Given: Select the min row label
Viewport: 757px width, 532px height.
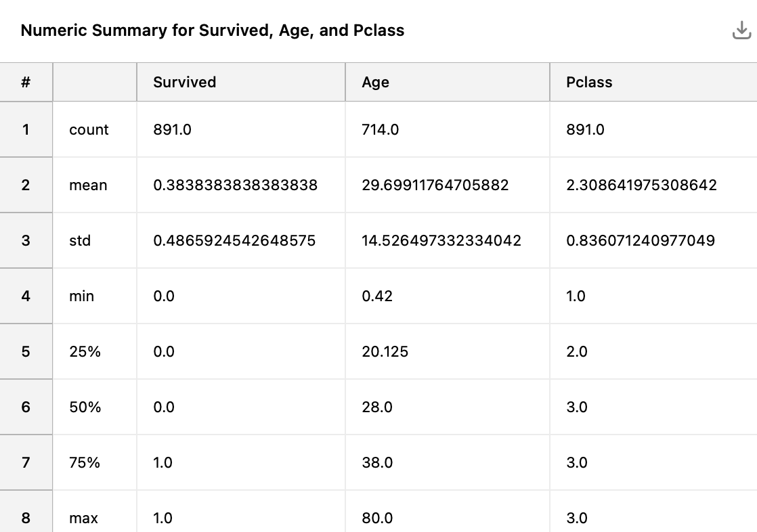Looking at the screenshot, I should pos(81,296).
